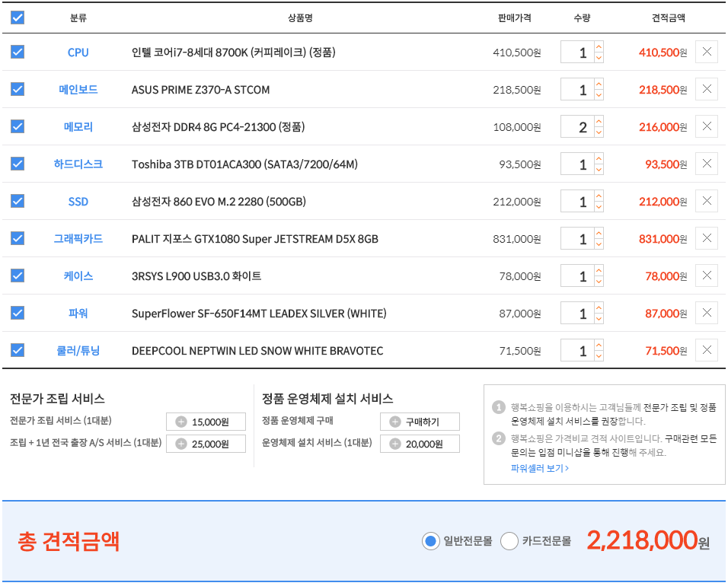Uncheck the CPU row checkbox
The image size is (728, 586).
click(18, 52)
